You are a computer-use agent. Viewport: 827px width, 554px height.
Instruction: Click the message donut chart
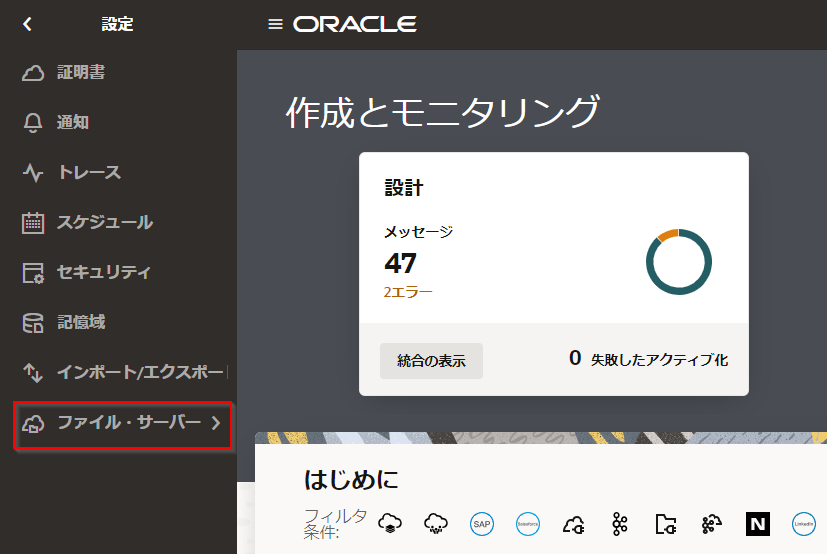click(x=678, y=262)
